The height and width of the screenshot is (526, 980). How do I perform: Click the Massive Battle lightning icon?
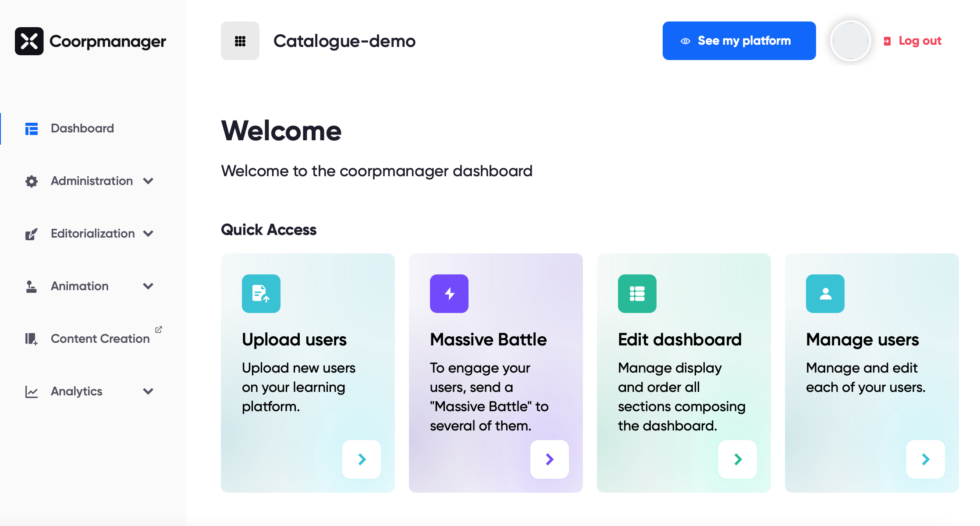[x=449, y=294]
